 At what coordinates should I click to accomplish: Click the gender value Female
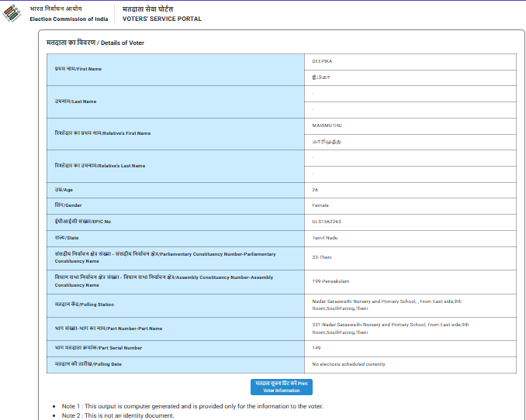pyautogui.click(x=320, y=205)
